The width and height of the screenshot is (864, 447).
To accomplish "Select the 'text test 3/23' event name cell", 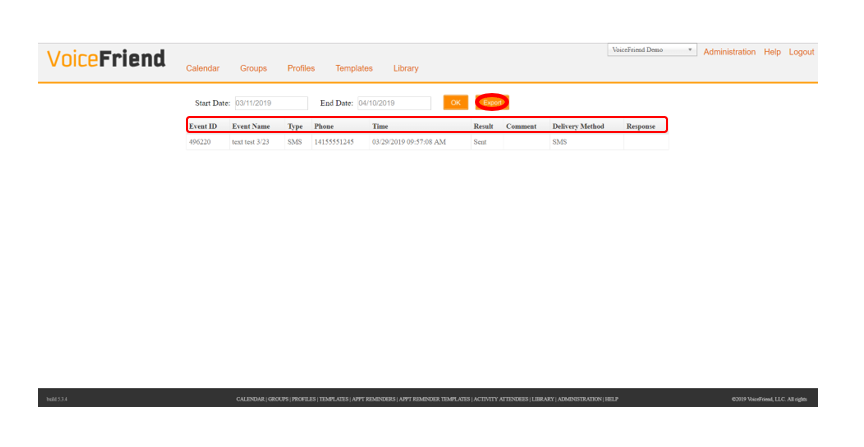I will pyautogui.click(x=257, y=142).
